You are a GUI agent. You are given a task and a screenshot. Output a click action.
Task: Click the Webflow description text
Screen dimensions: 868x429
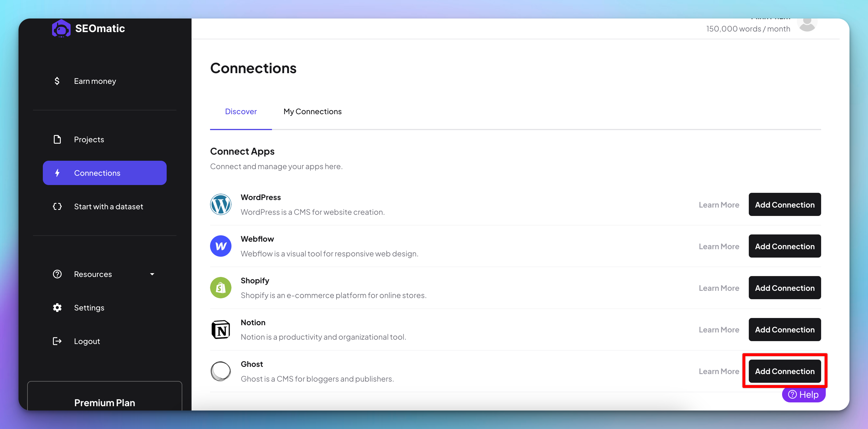pos(330,254)
